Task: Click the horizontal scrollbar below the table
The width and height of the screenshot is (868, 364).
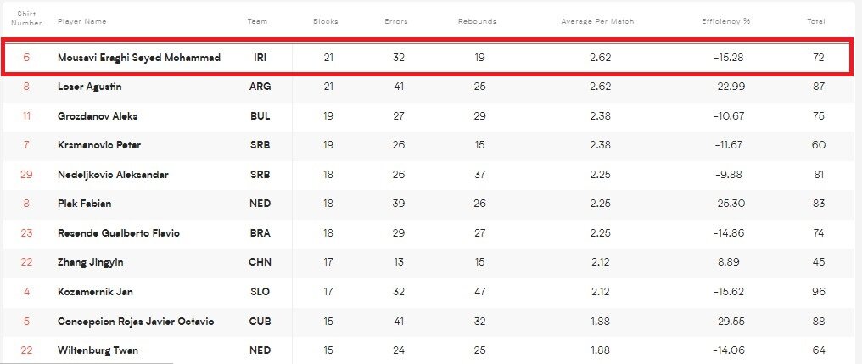Action: (x=87, y=361)
